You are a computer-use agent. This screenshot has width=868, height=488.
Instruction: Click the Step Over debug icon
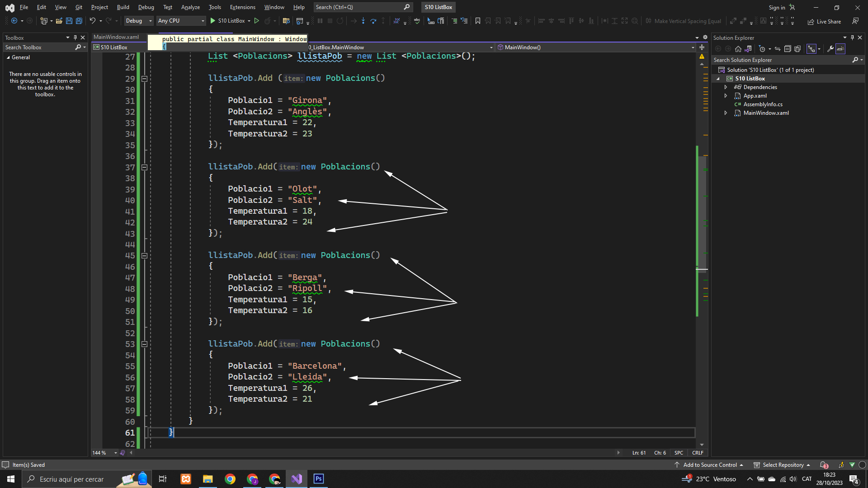[373, 21]
